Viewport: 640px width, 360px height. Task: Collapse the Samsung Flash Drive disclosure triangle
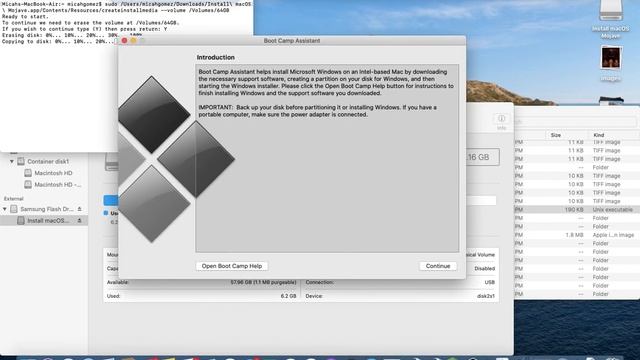5,209
